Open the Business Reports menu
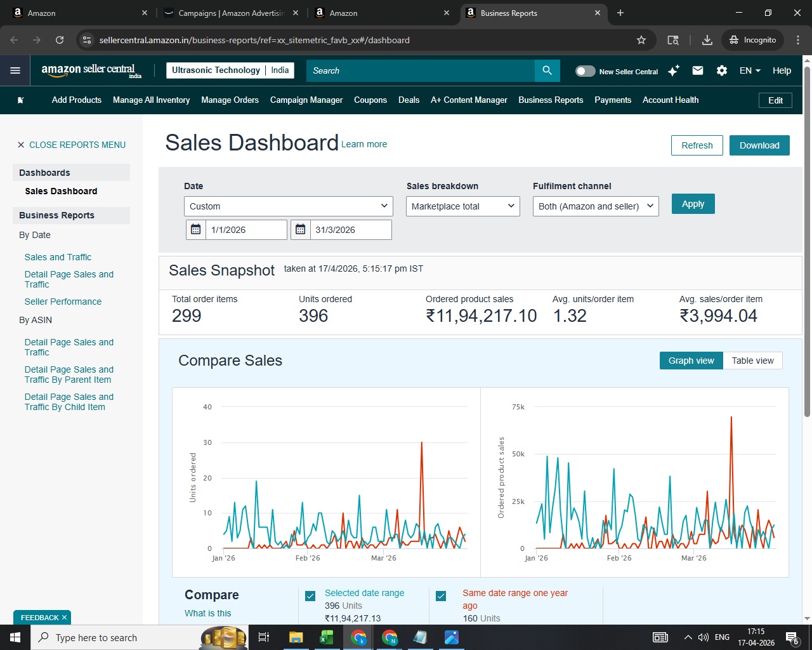The image size is (812, 650). pos(551,100)
